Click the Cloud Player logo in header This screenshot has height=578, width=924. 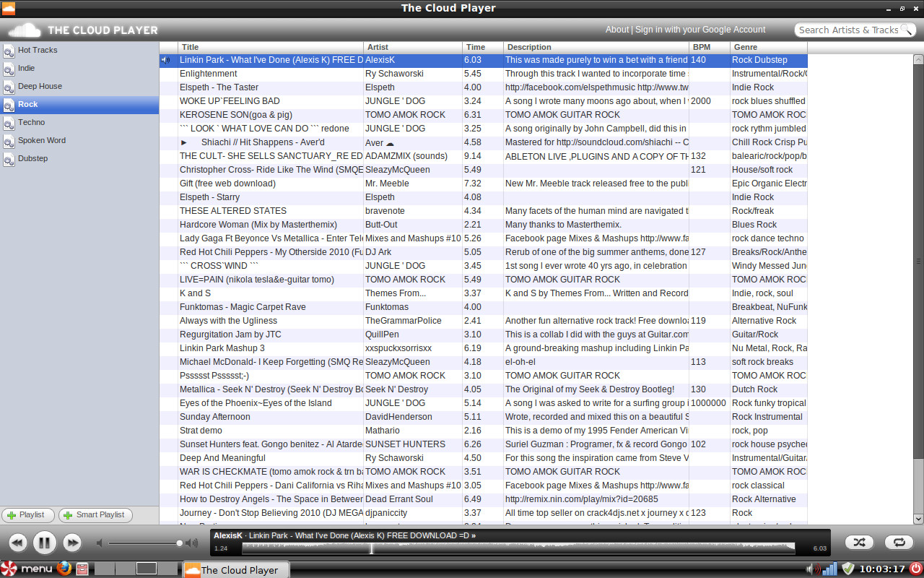coord(83,30)
